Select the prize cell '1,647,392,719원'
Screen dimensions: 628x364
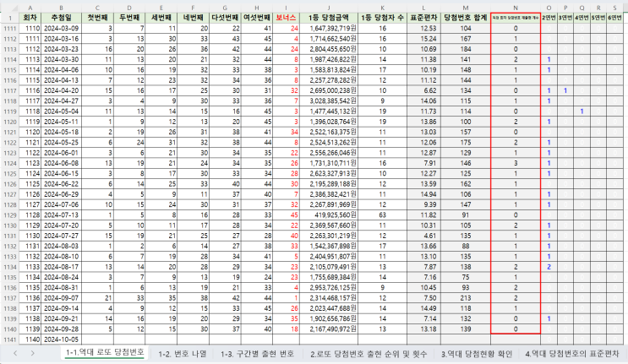(329, 29)
